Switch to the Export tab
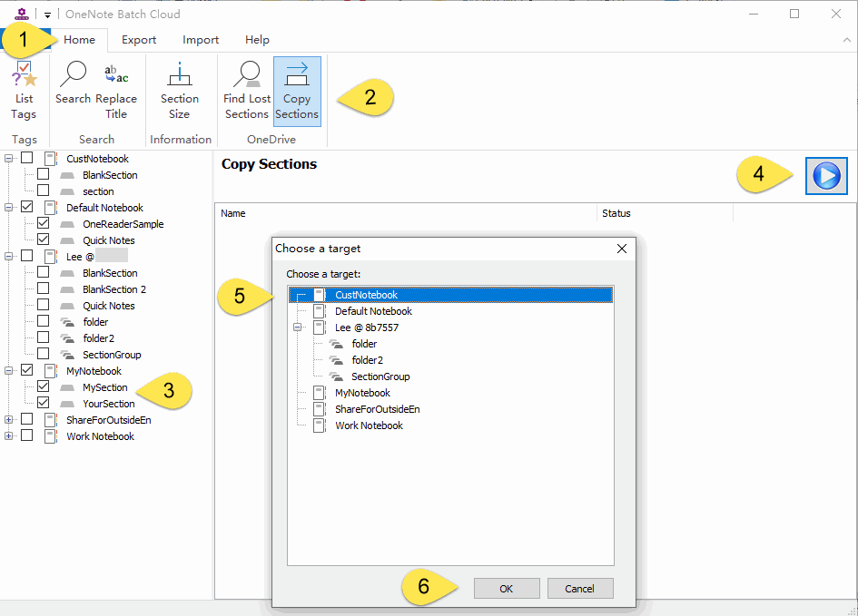858x616 pixels. 138,39
